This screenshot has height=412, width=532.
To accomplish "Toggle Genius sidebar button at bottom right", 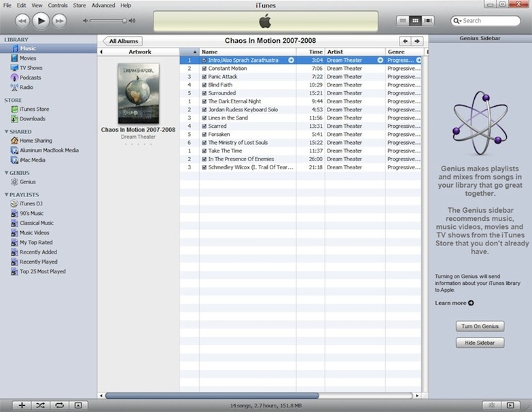I will (510, 405).
